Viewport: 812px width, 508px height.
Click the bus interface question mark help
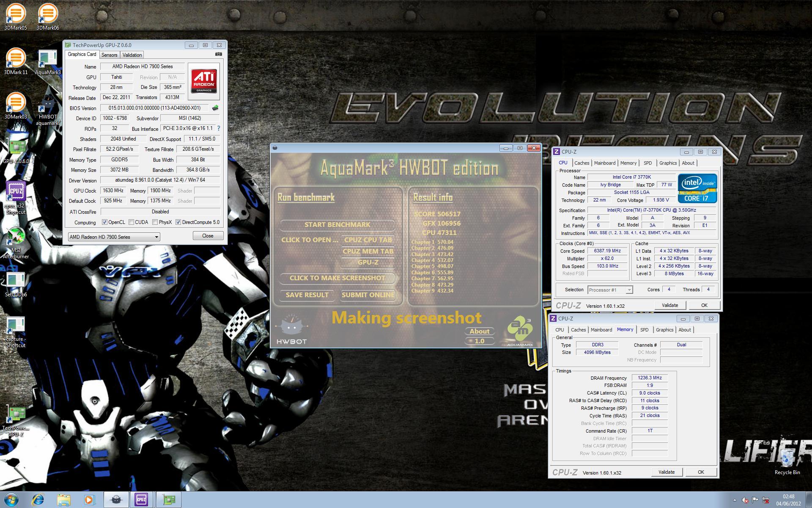pyautogui.click(x=218, y=128)
